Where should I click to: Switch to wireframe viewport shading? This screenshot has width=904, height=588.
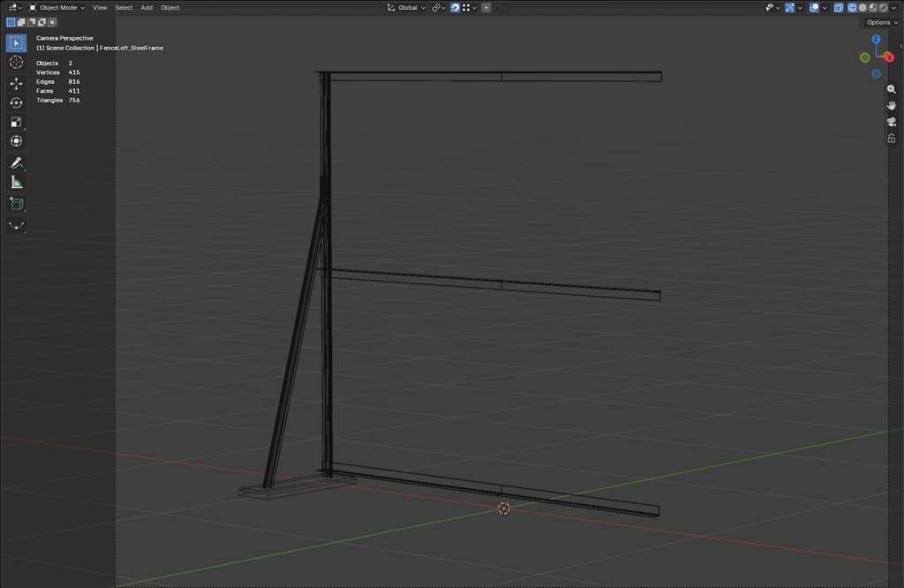coord(852,7)
